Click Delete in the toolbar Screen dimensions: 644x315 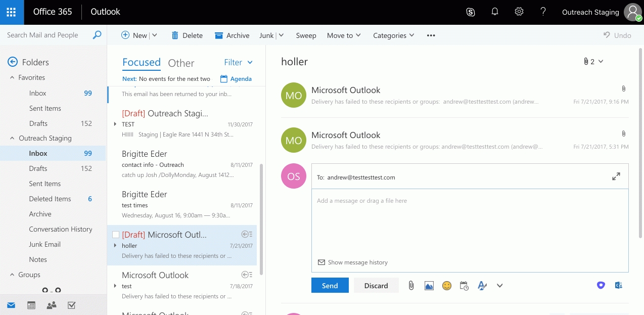187,35
